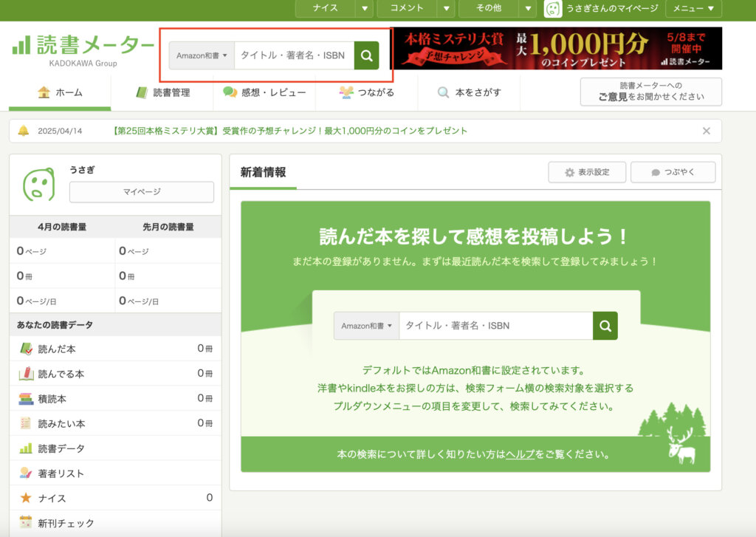Open the ヘルプ link in green panel
Screen dimensions: 756x537
coord(520,454)
